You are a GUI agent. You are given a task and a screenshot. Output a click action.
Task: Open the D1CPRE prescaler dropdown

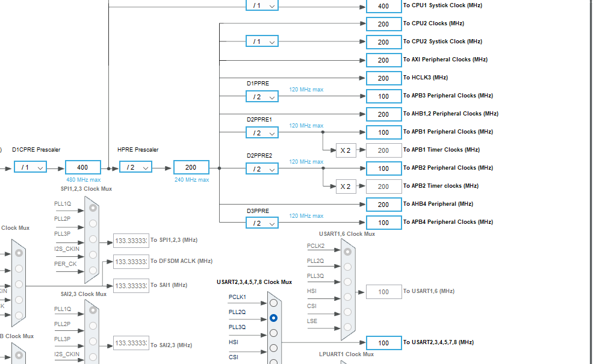coord(30,167)
